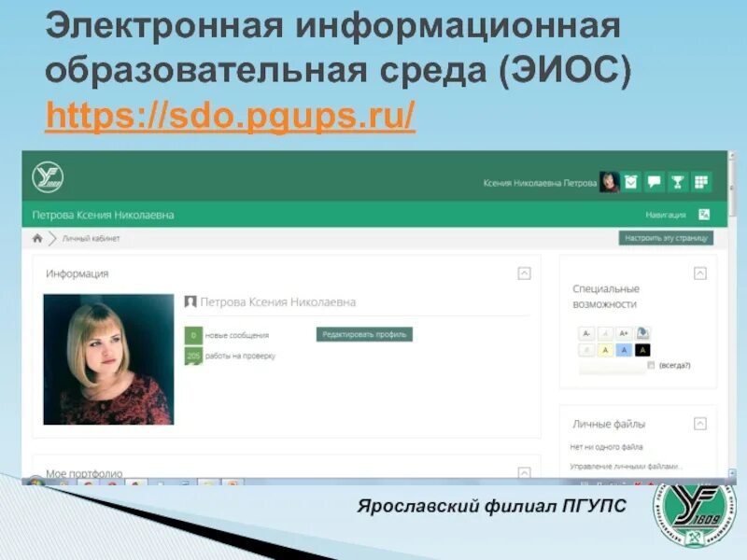Open the trophy achievements icon
The height and width of the screenshot is (560, 747).
click(x=678, y=182)
